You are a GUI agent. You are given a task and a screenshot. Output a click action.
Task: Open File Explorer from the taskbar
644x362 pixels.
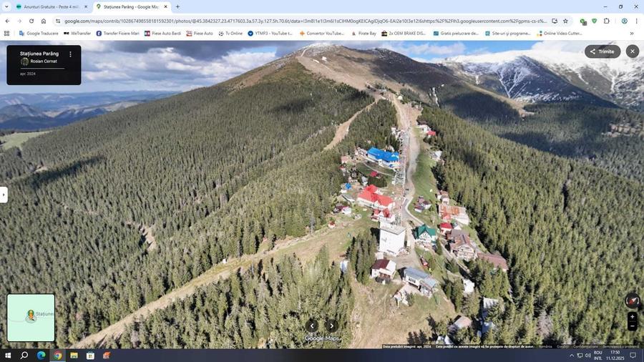point(74,356)
